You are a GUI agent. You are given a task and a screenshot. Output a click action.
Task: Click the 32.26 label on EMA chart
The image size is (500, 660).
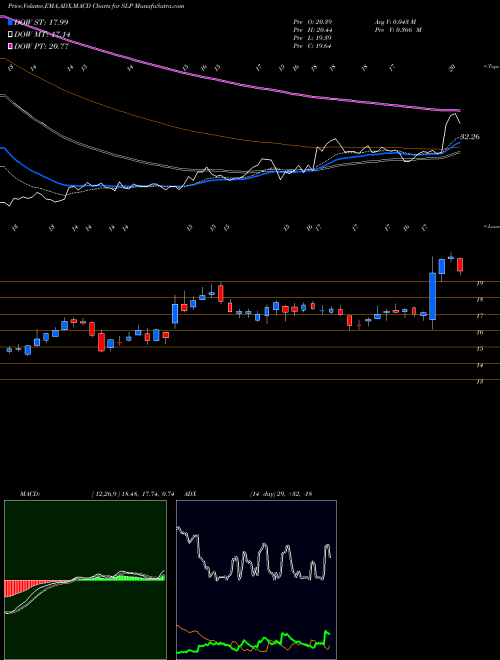470,137
